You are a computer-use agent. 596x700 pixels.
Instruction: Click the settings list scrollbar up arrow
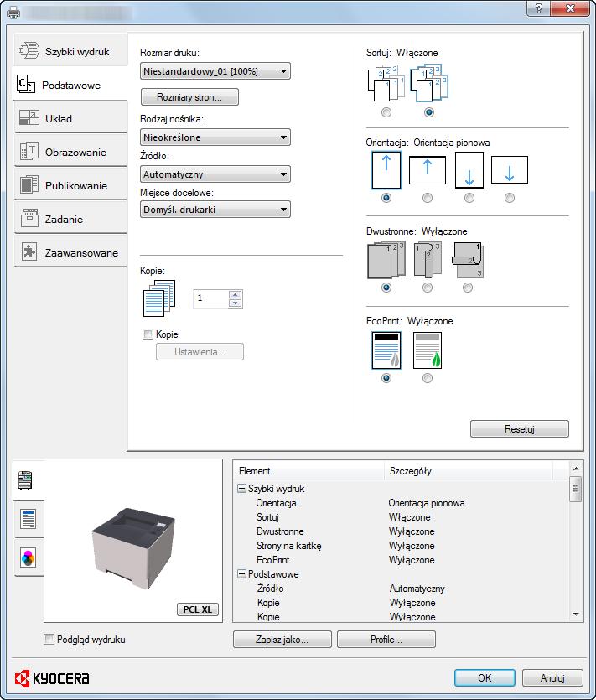point(576,469)
